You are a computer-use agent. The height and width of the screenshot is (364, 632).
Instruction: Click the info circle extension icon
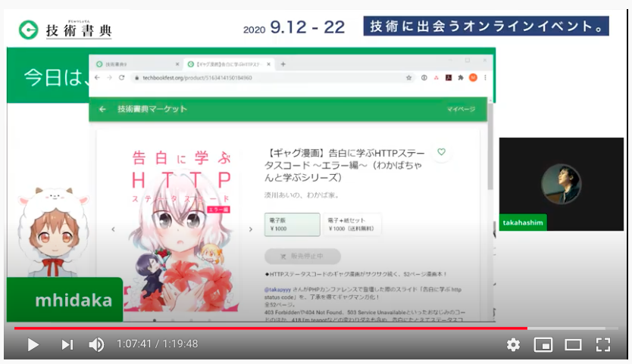pos(424,78)
